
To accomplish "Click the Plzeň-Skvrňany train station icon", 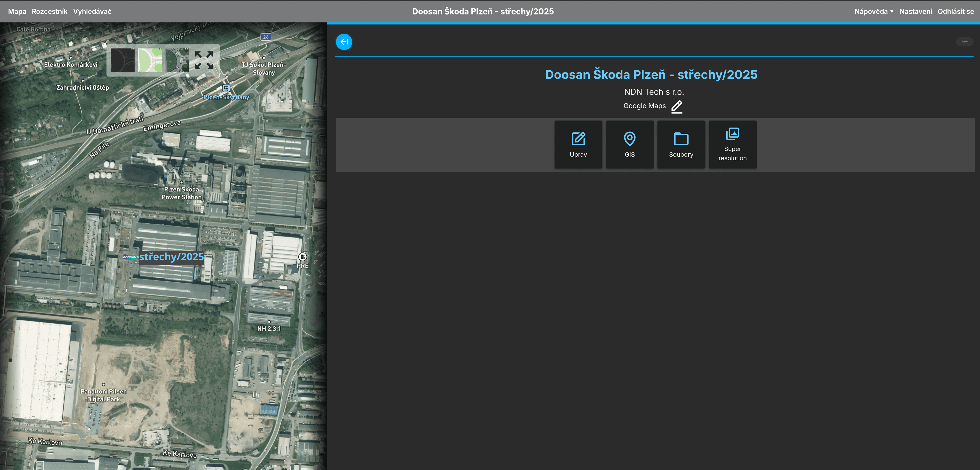I will (226, 88).
